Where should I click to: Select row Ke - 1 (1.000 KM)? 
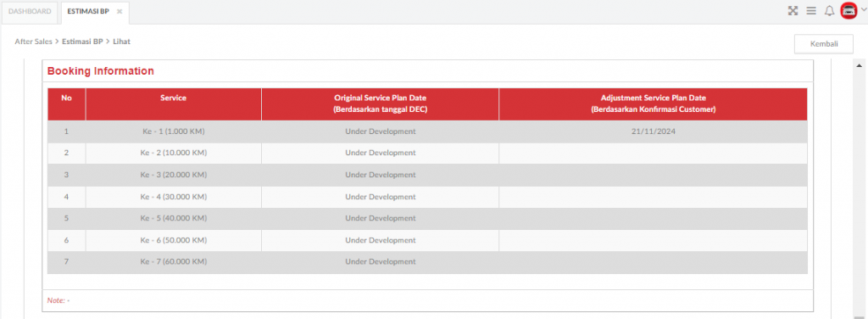[427, 132]
